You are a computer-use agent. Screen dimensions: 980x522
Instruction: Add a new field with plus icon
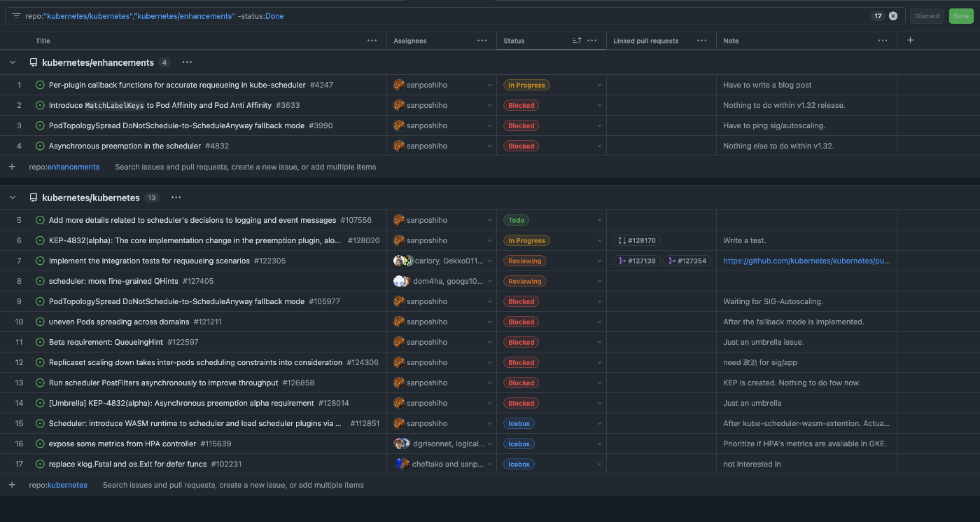tap(911, 41)
